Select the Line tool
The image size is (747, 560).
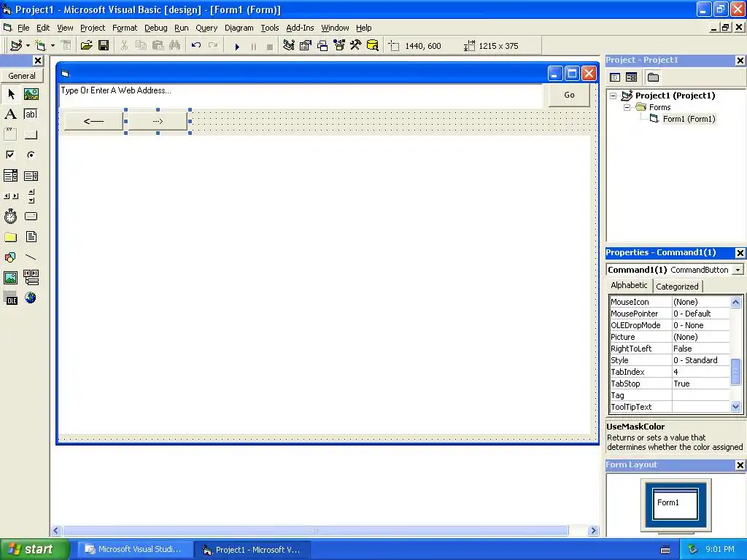tap(31, 257)
